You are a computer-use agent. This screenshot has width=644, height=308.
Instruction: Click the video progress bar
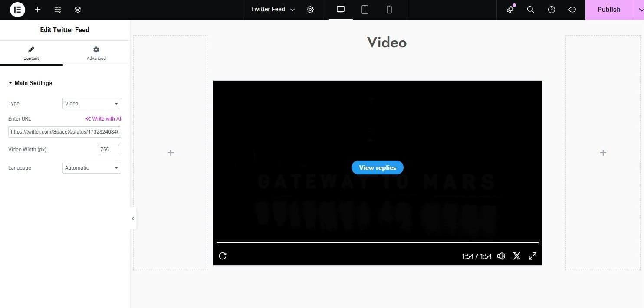tap(378, 243)
